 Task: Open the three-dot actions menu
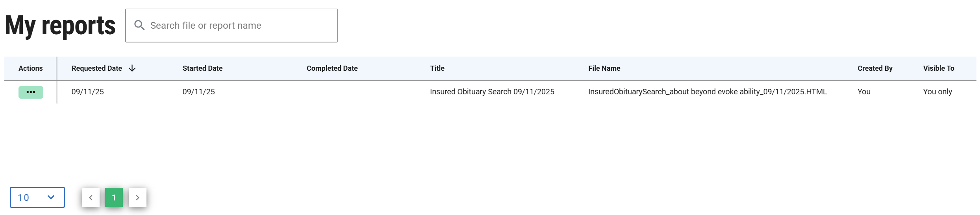(x=31, y=92)
